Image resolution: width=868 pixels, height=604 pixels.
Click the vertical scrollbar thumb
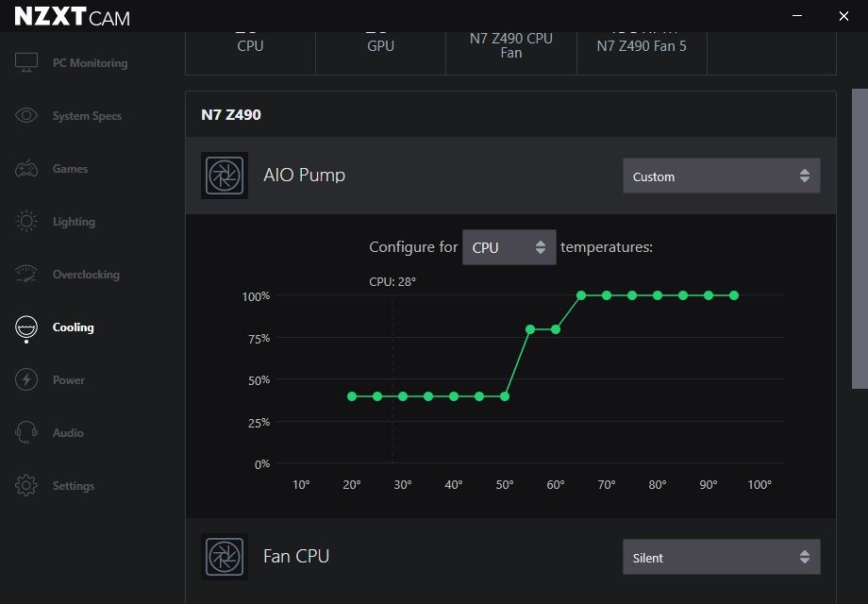(x=860, y=239)
